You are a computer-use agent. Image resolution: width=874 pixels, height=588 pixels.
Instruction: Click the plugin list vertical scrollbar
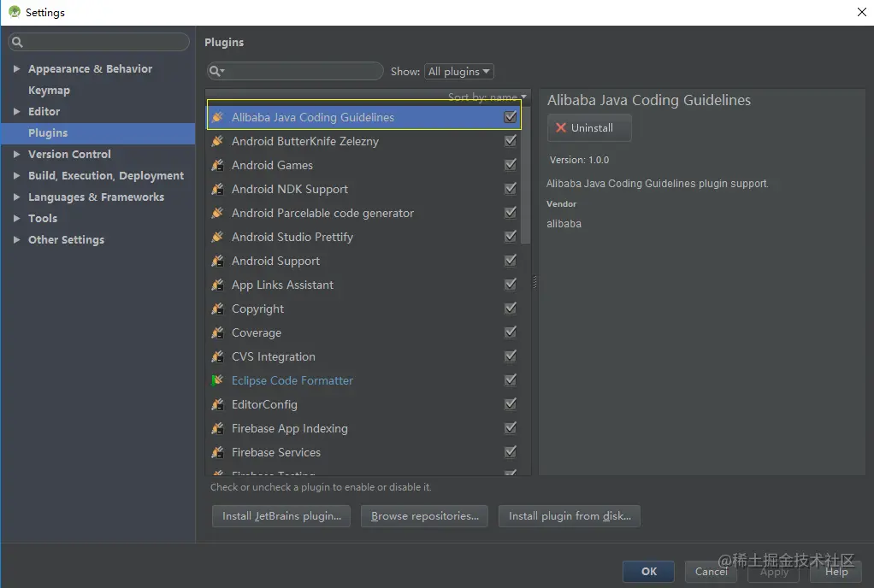526,175
